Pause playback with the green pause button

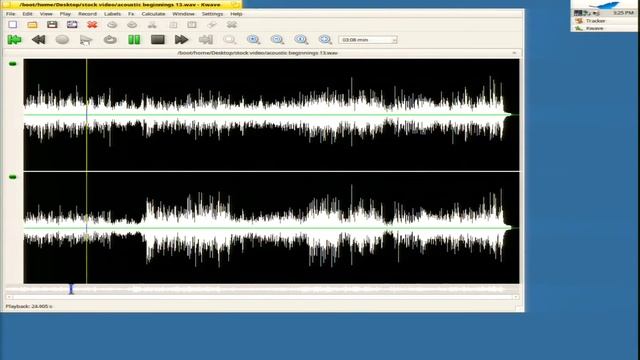[134, 40]
